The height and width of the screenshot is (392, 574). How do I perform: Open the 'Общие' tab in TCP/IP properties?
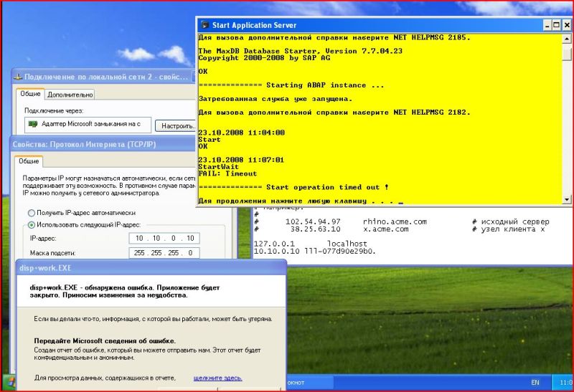(29, 161)
